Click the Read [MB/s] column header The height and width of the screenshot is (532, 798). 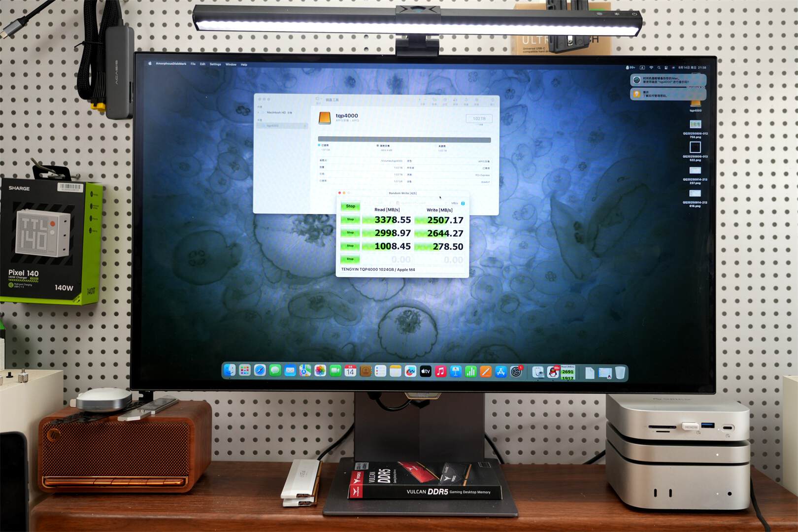click(387, 210)
